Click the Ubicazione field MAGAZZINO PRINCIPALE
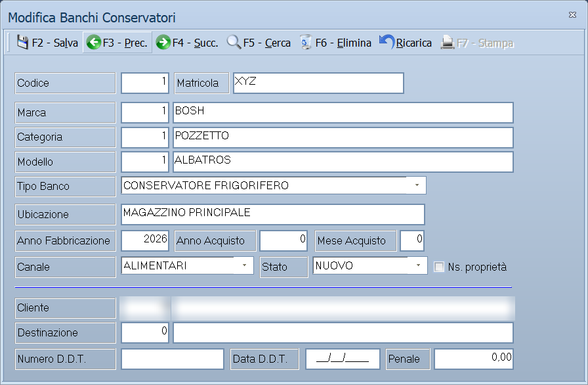This screenshot has width=588, height=385. tap(273, 214)
